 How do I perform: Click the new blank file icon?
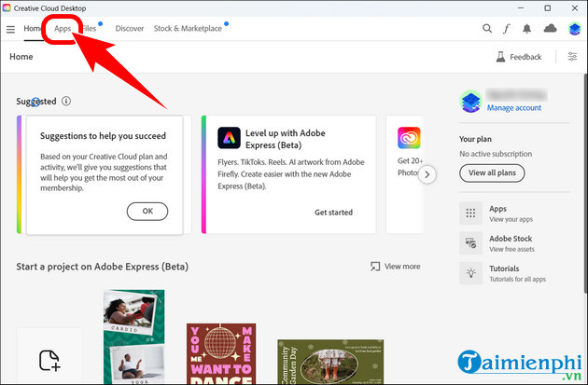[49, 360]
